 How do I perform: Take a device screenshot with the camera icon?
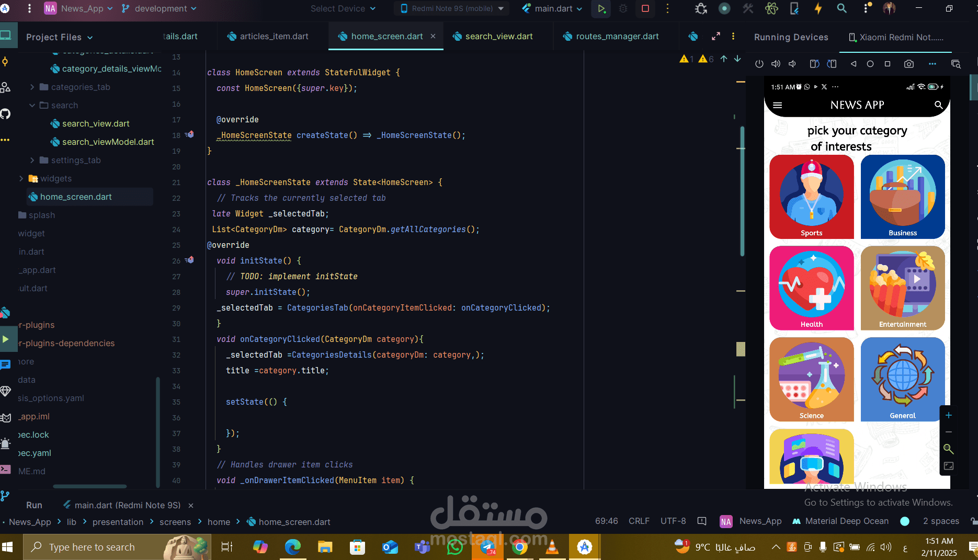tap(909, 64)
